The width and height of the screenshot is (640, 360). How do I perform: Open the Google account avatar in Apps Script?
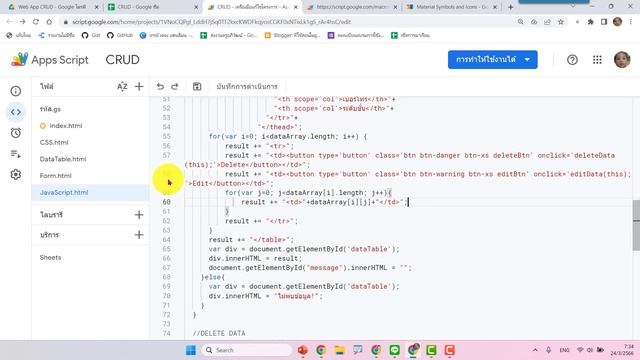tap(622, 60)
